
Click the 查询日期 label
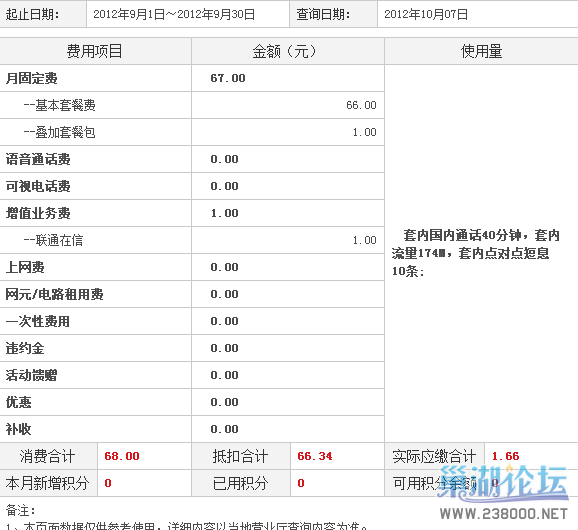pos(323,14)
